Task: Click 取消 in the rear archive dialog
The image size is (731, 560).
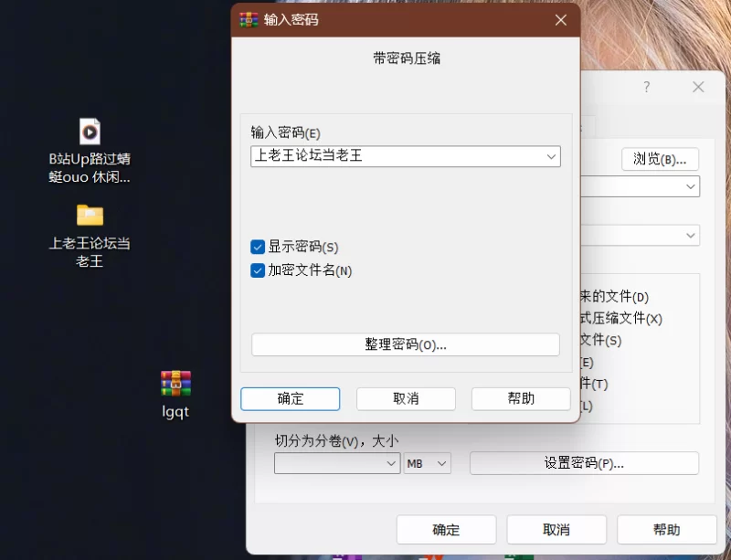Action: pyautogui.click(x=556, y=530)
